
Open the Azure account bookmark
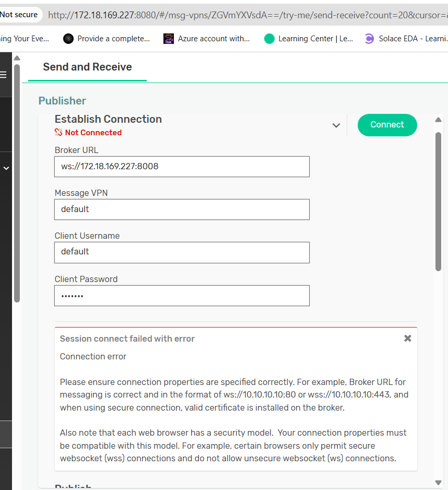click(206, 39)
